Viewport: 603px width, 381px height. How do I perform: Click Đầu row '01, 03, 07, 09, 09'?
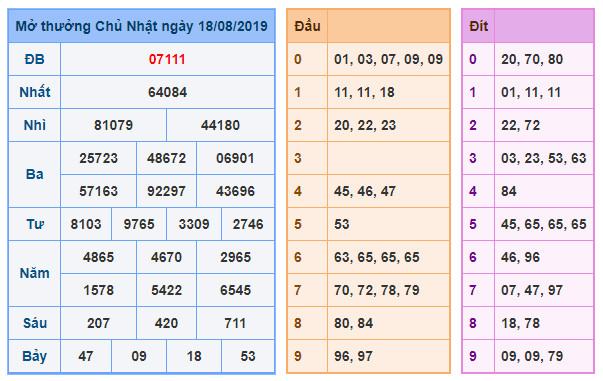[x=388, y=59]
